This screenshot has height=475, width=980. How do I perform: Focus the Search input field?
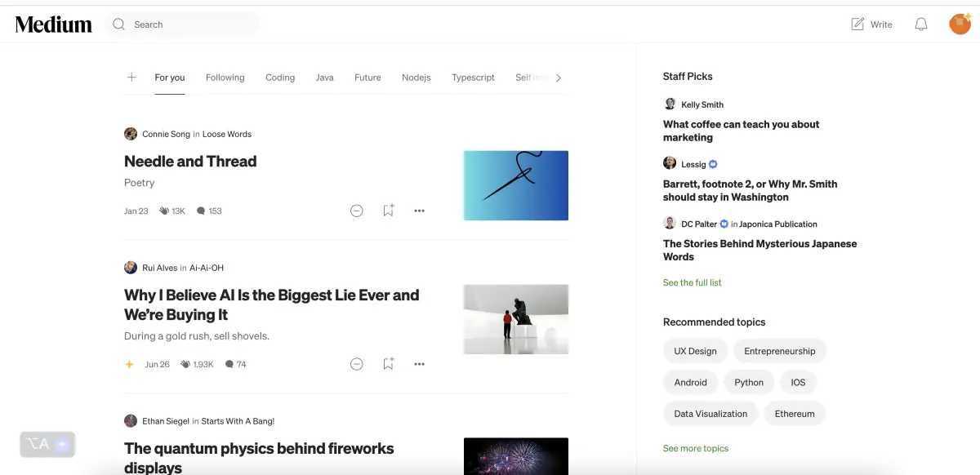(182, 24)
